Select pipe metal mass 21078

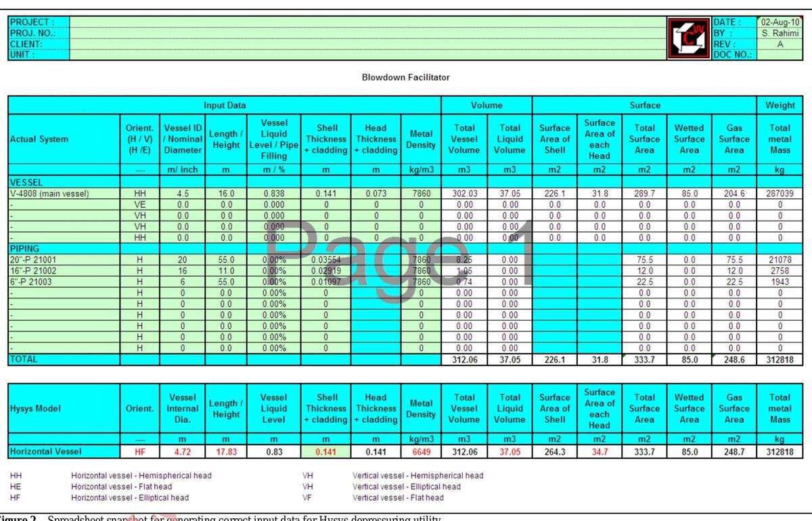pos(780,260)
